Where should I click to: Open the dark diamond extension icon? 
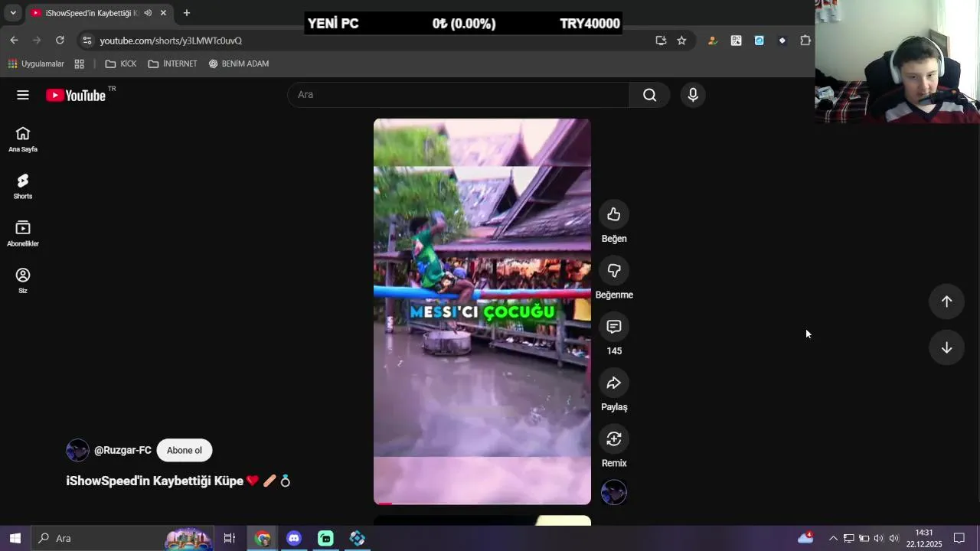click(x=782, y=41)
